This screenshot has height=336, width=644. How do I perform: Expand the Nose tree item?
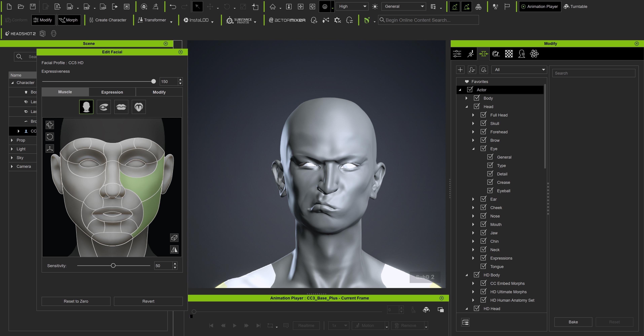coord(473,216)
